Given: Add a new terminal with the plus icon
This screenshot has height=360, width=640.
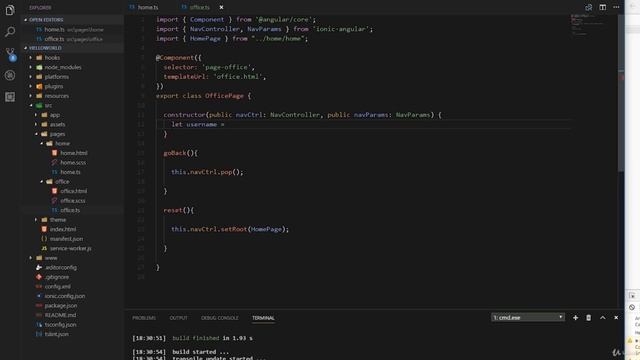Looking at the screenshot, I should pos(575,318).
